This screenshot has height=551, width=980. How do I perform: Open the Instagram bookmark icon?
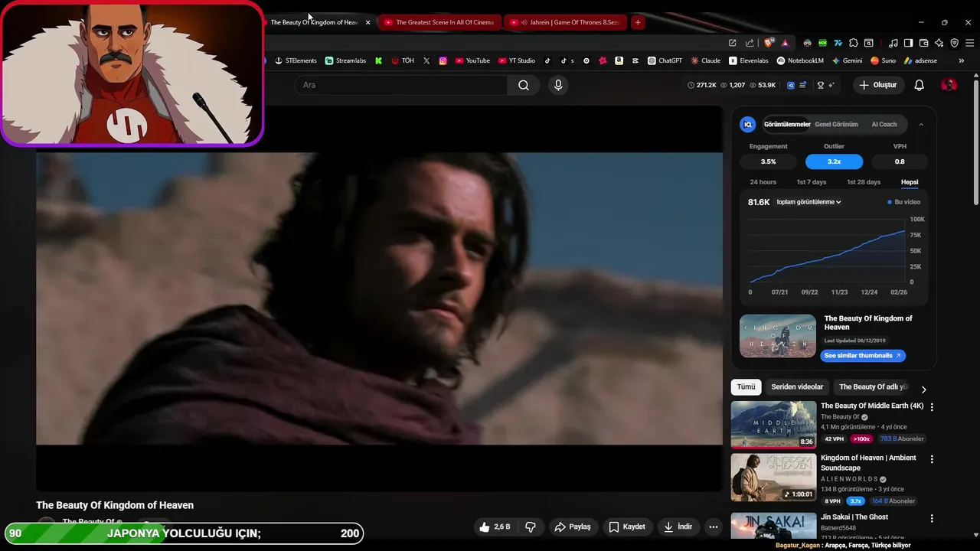443,60
